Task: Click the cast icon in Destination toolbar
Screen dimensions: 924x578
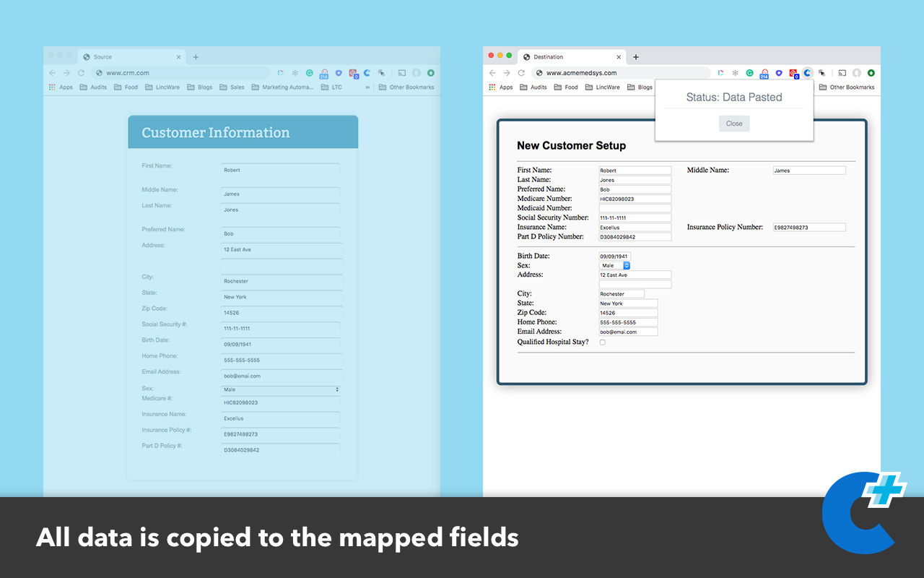Action: [842, 73]
